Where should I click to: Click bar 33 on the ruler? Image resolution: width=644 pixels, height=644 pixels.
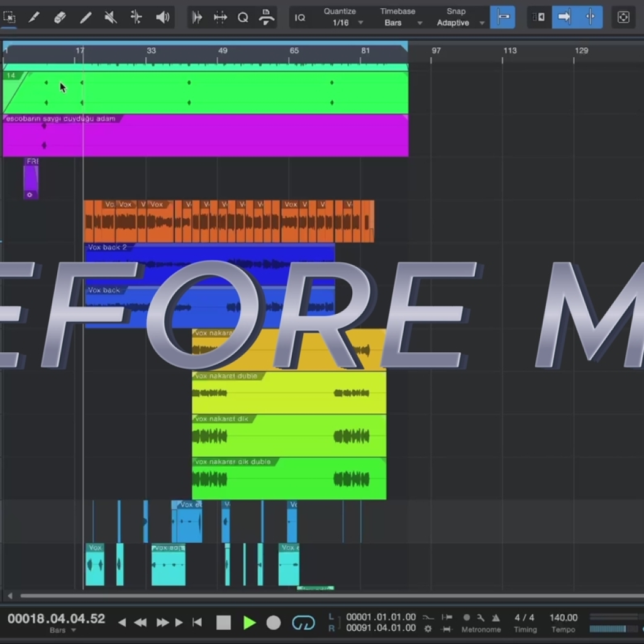pyautogui.click(x=151, y=50)
